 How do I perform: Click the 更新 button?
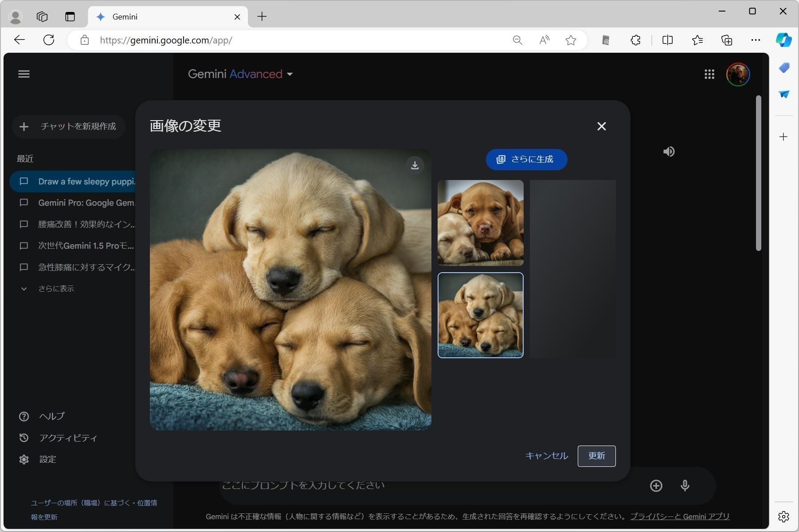tap(596, 456)
